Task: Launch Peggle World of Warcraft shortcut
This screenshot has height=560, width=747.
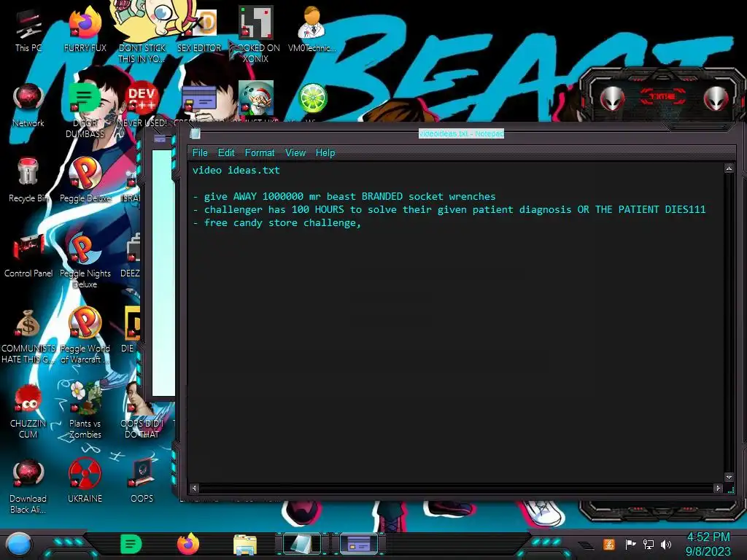Action: click(x=85, y=336)
